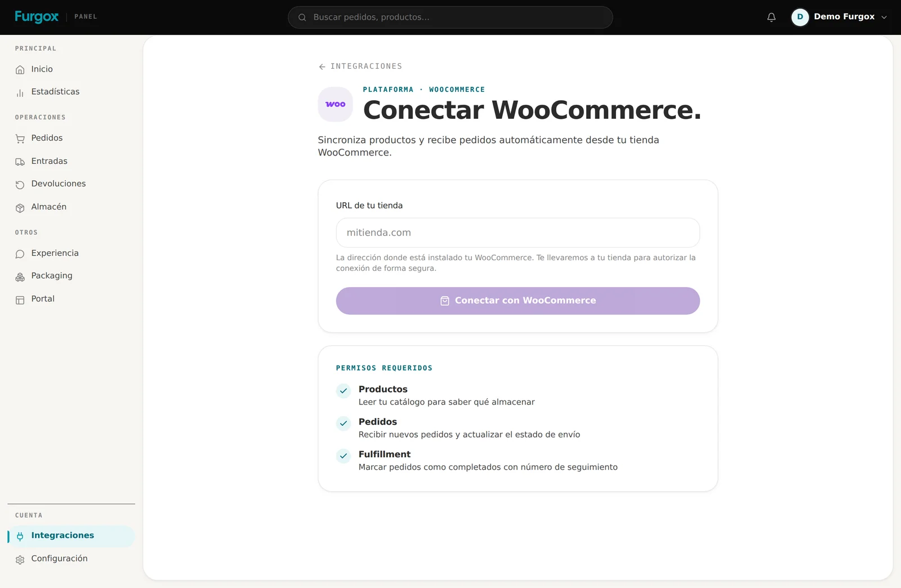Open Almacén section
901x588 pixels.
71,207
